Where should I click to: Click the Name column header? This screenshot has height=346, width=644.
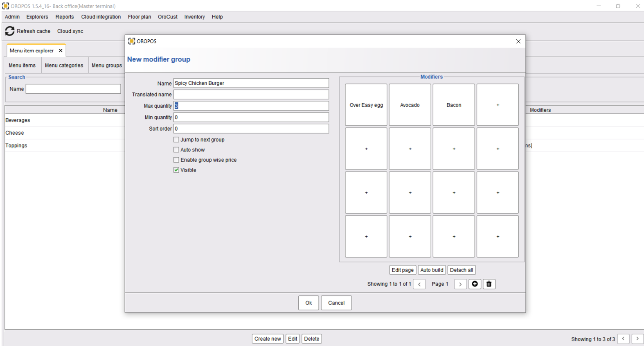point(110,110)
